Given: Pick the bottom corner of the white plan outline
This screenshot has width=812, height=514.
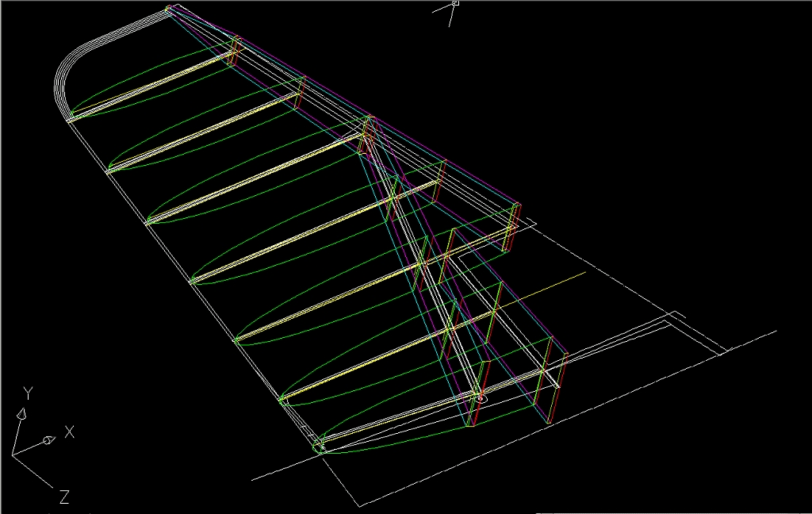Looking at the screenshot, I should point(360,504).
